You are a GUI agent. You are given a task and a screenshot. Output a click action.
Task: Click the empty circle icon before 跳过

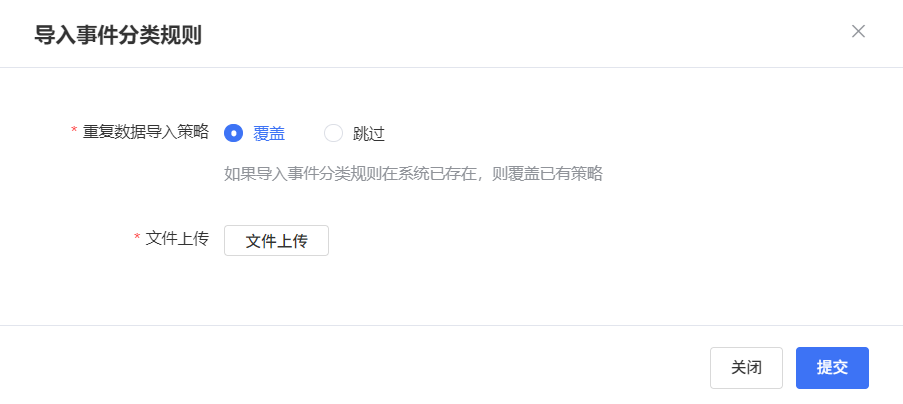(333, 133)
